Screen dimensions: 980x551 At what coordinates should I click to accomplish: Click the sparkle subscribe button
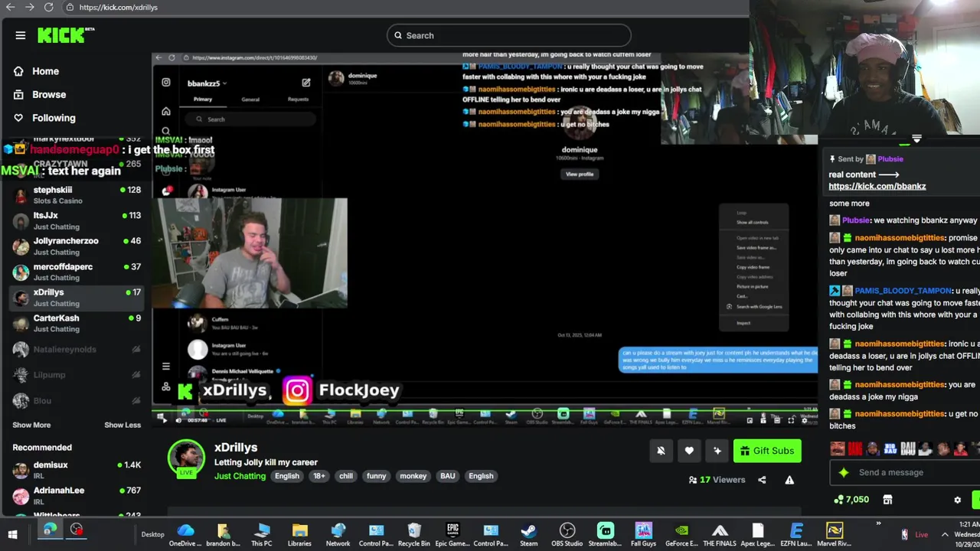pos(717,451)
